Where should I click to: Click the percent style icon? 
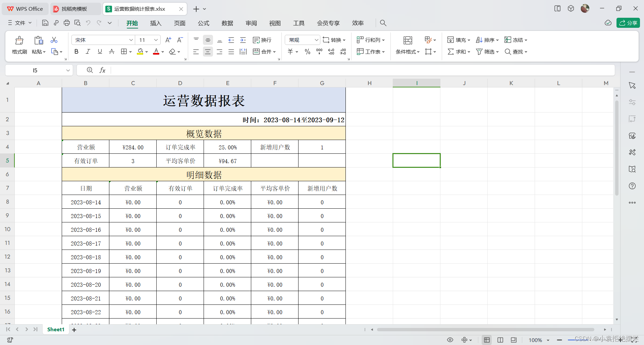pyautogui.click(x=308, y=52)
